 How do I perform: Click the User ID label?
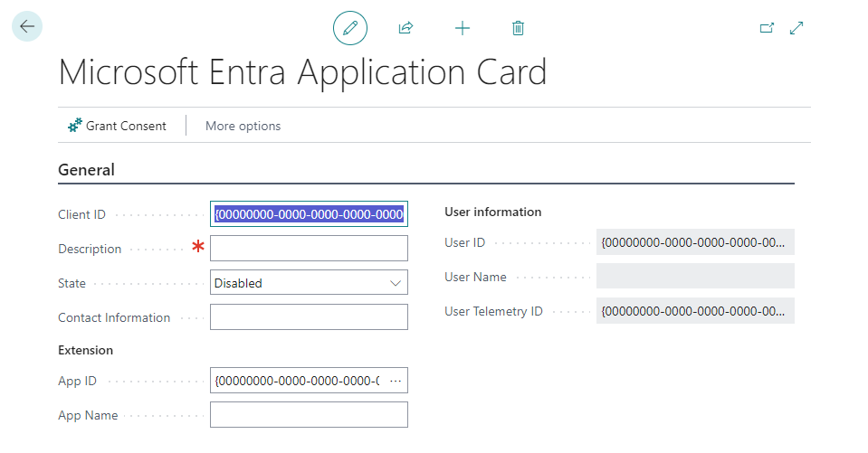(x=464, y=242)
